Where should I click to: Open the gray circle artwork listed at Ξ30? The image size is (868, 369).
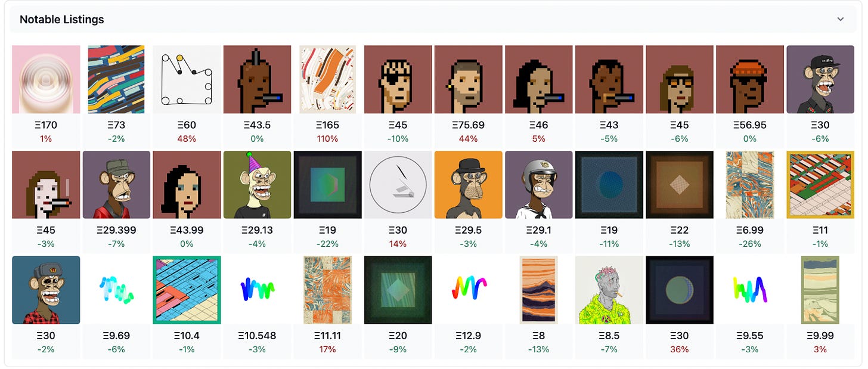click(x=398, y=185)
